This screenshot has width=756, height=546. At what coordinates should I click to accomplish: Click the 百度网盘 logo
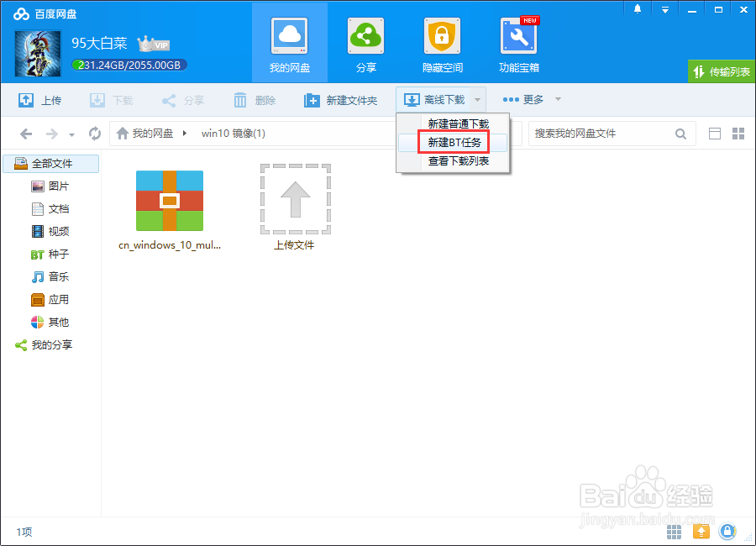click(45, 14)
